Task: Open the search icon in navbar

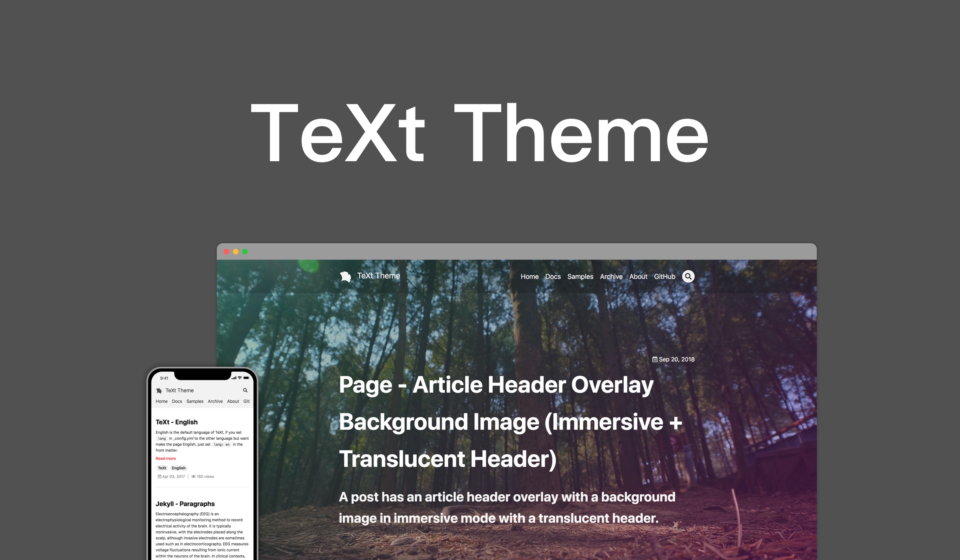Action: tap(689, 275)
